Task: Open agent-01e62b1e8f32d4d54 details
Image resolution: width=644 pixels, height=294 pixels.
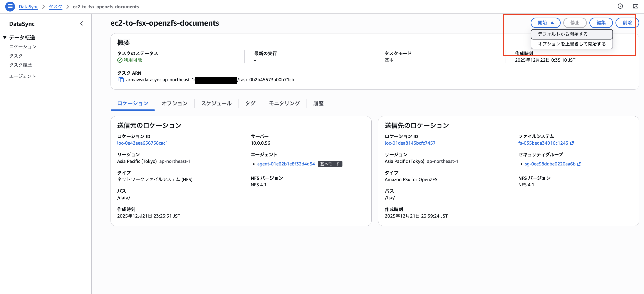Action: pyautogui.click(x=286, y=164)
